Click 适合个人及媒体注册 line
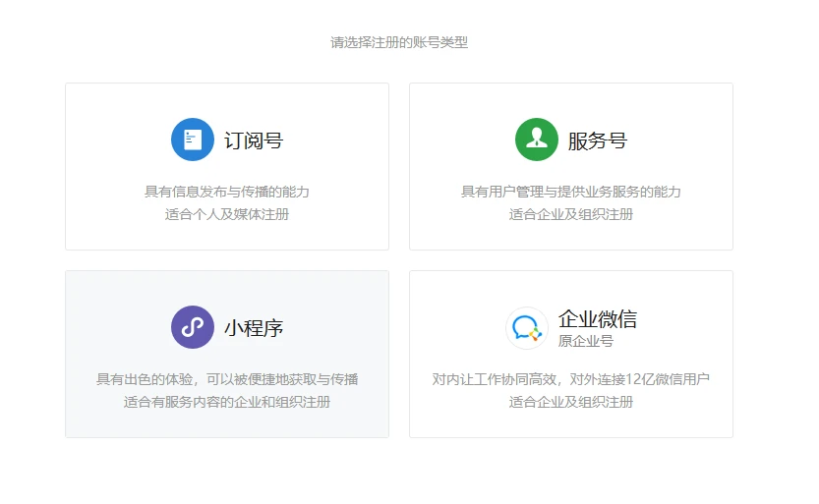This screenshot has width=819, height=504. pos(227,214)
